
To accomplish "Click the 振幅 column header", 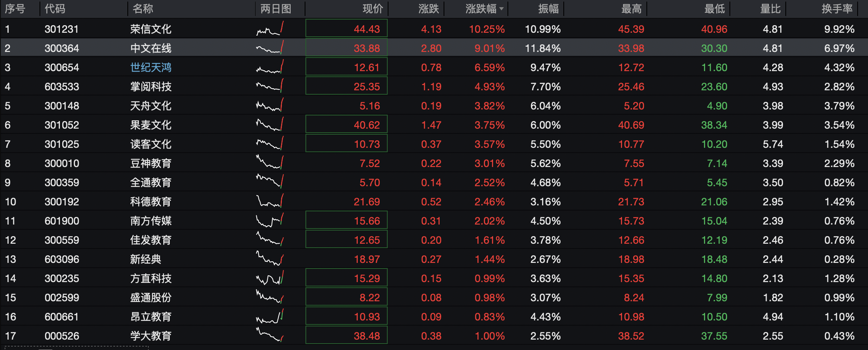I will point(548,9).
